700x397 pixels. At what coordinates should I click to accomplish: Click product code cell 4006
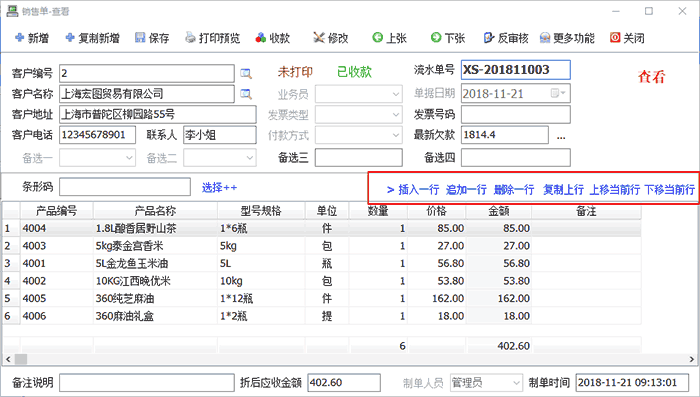point(57,316)
